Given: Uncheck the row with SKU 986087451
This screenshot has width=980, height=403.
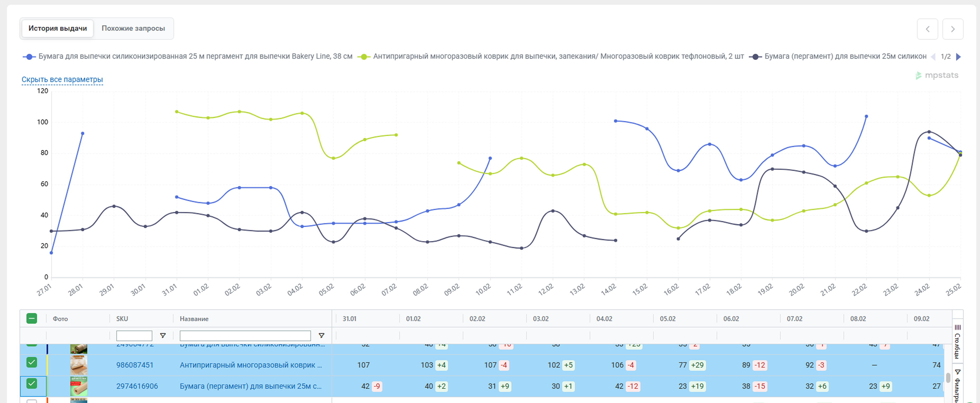Looking at the screenshot, I should [32, 362].
